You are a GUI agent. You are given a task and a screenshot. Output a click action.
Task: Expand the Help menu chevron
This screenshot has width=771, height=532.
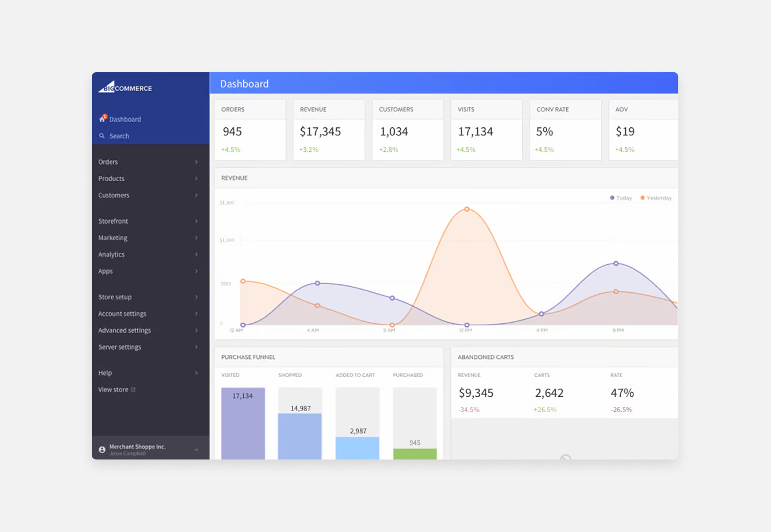tap(196, 373)
